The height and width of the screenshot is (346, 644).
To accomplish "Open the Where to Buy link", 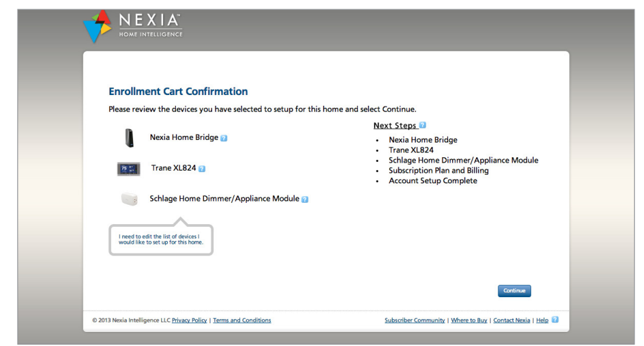I will tap(469, 320).
